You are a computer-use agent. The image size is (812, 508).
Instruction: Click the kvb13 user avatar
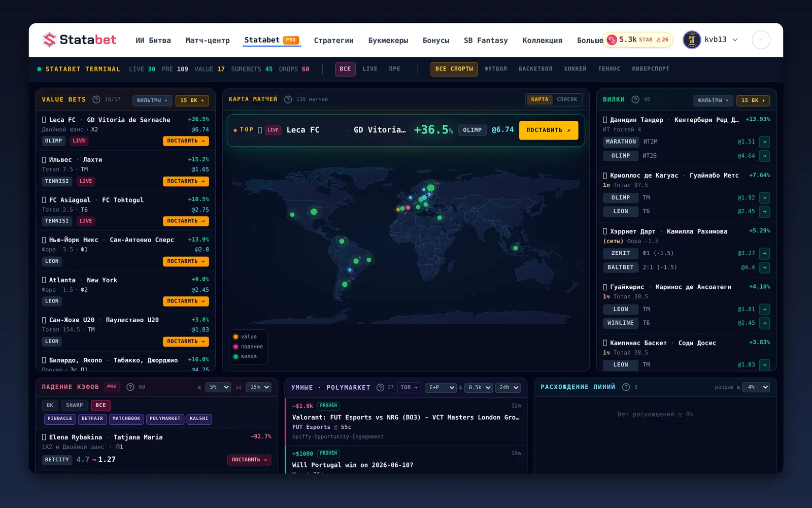[692, 40]
